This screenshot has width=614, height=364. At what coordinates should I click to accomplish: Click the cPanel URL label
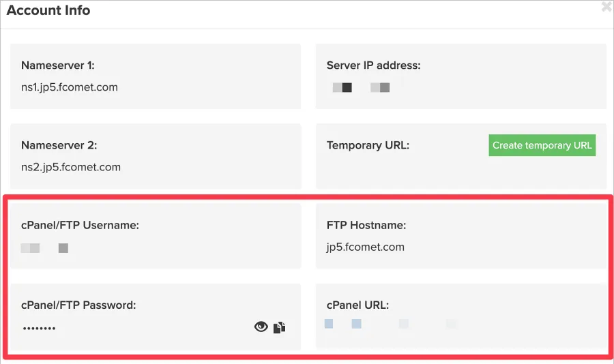[358, 305]
